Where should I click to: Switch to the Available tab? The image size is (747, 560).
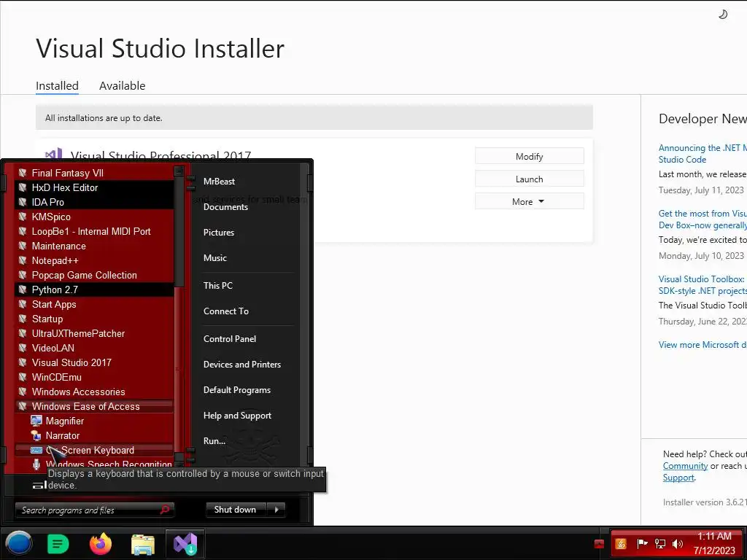122,86
